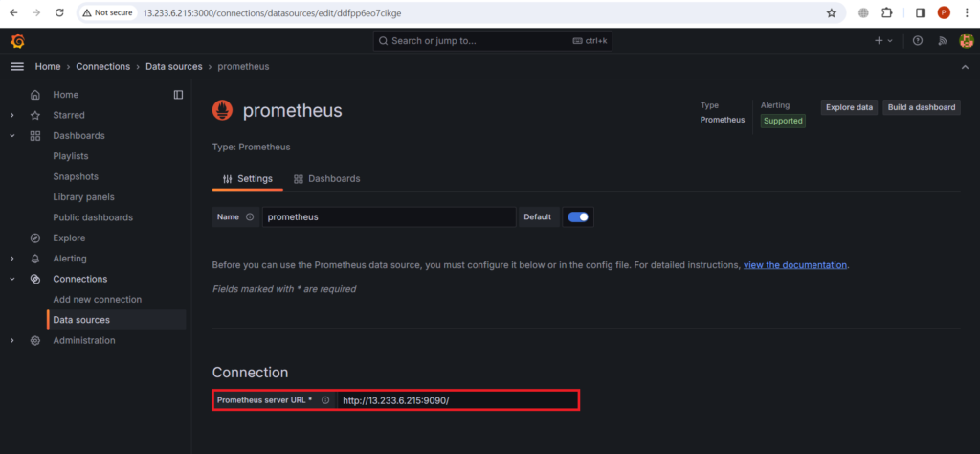Screen dimensions: 980x454
Task: Open Add new connection in sidebar
Action: [98, 300]
